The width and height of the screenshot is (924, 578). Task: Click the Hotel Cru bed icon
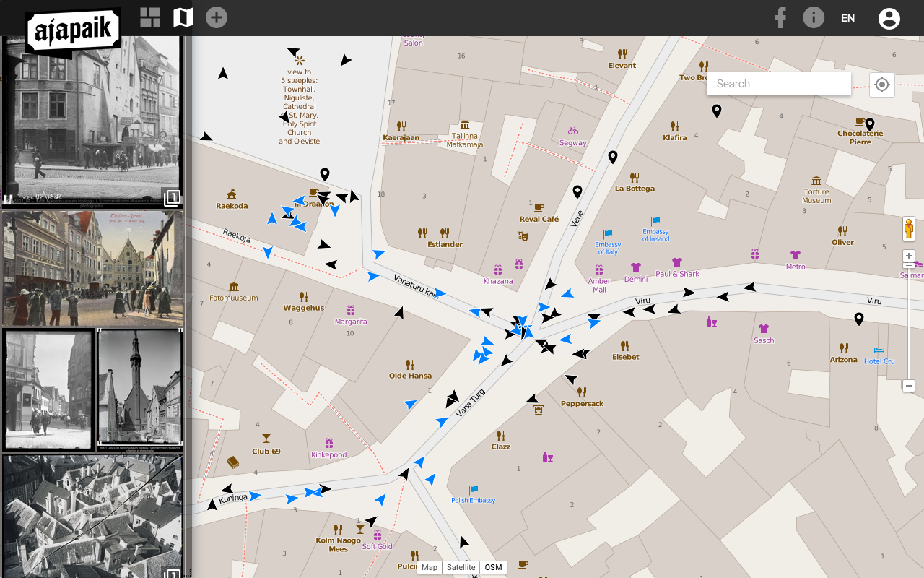pos(879,350)
